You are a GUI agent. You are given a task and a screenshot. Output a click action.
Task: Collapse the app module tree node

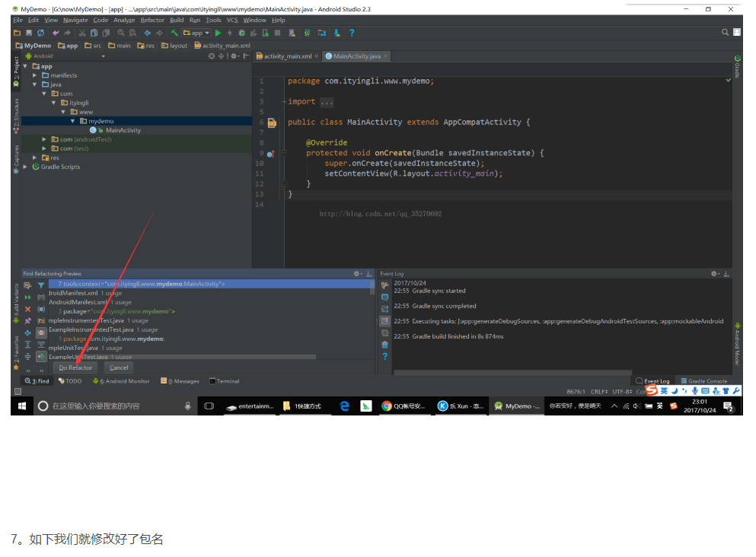[x=25, y=66]
